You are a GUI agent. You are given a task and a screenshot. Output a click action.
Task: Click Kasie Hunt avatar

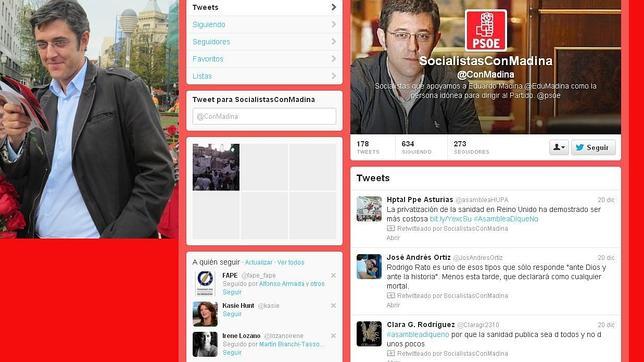tap(205, 314)
